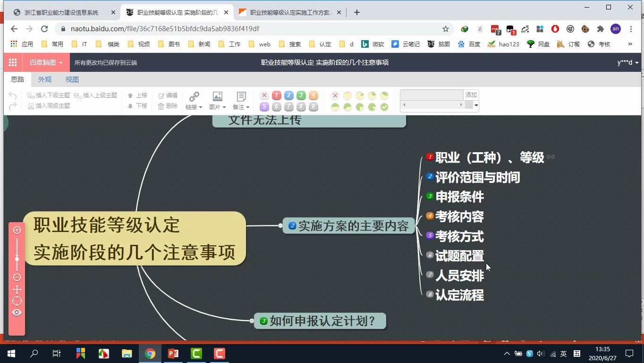This screenshot has height=363, width=644.
Task: Remove priority with red X priority icon
Action: [264, 95]
